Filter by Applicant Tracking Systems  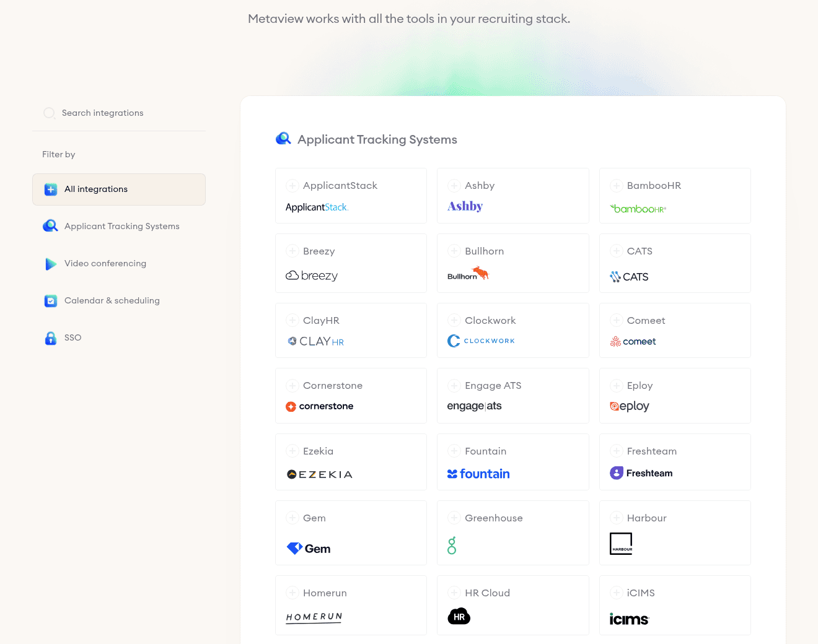pyautogui.click(x=119, y=227)
